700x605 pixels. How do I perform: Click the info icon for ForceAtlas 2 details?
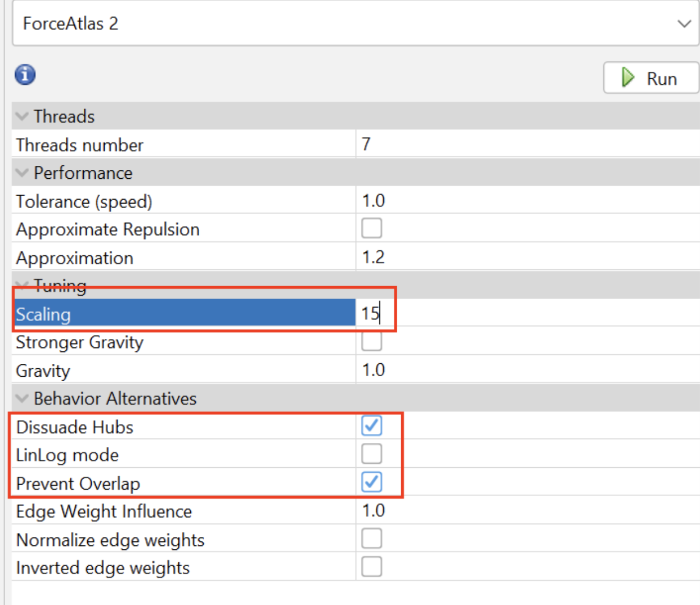point(24,74)
